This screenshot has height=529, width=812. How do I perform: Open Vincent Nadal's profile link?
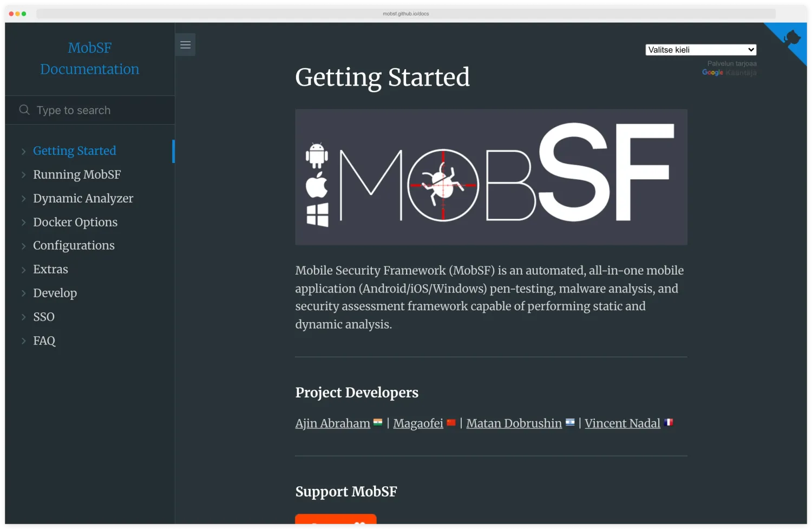(622, 423)
